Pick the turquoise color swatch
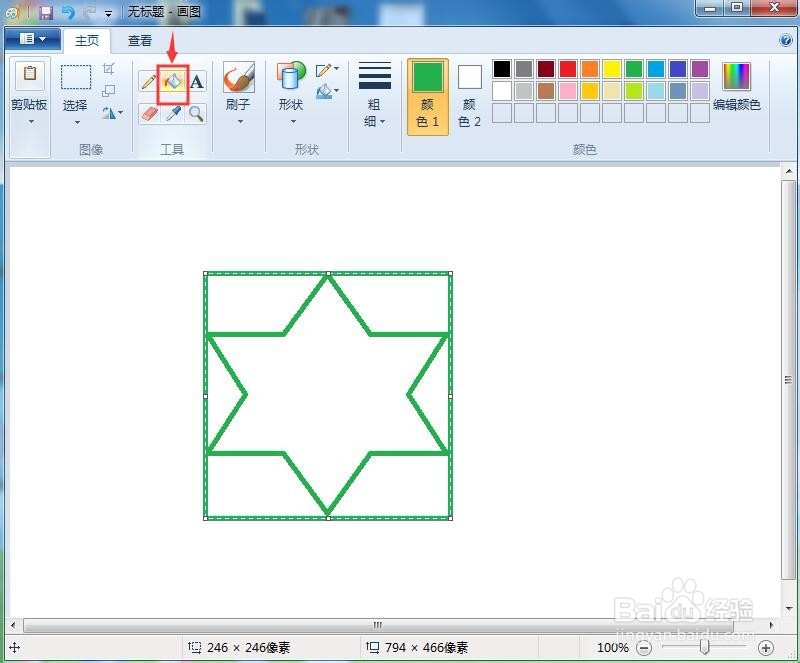Screen dimensions: 800x663 point(656,69)
